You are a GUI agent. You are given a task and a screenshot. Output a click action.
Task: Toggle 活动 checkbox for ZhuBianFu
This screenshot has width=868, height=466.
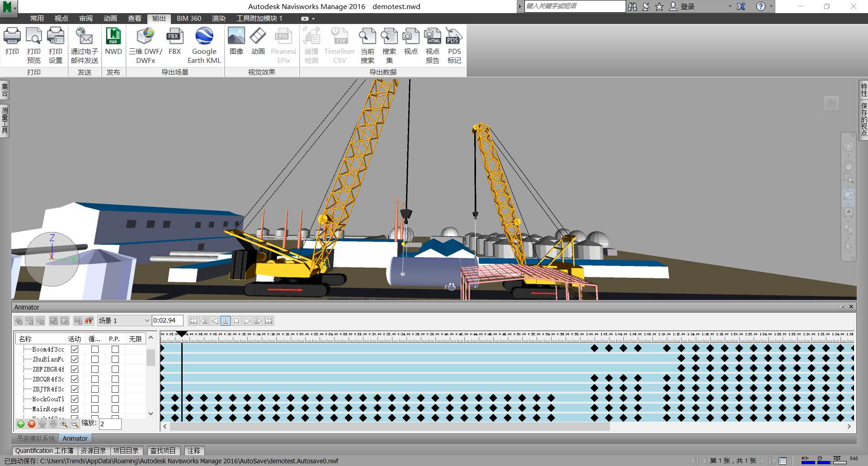click(75, 359)
